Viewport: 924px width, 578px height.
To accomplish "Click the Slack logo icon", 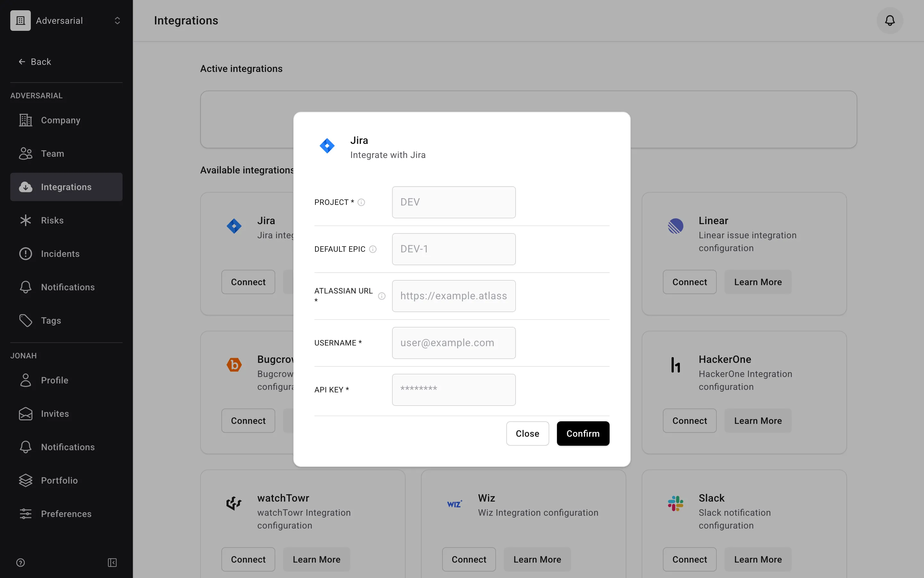I will pos(675,504).
